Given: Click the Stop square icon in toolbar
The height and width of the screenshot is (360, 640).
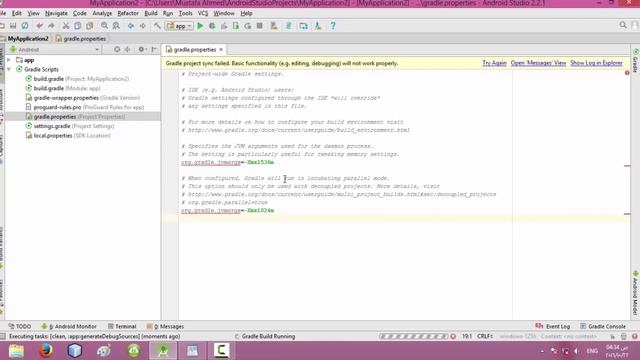Looking at the screenshot, I should coord(260,26).
